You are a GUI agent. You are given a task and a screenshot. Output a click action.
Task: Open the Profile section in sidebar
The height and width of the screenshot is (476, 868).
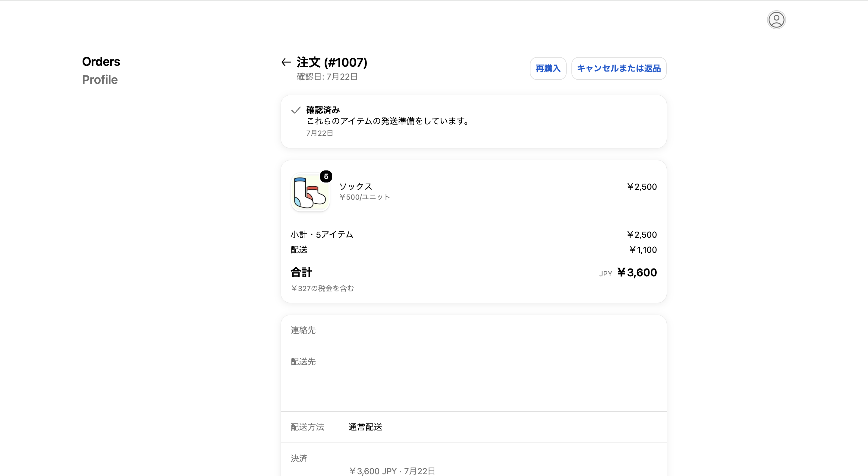coord(100,80)
